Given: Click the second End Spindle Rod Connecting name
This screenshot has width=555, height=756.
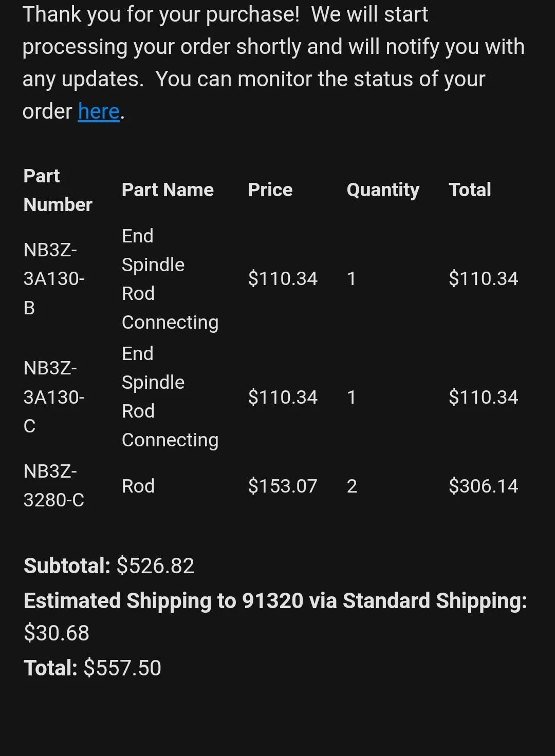Looking at the screenshot, I should click(x=170, y=397).
